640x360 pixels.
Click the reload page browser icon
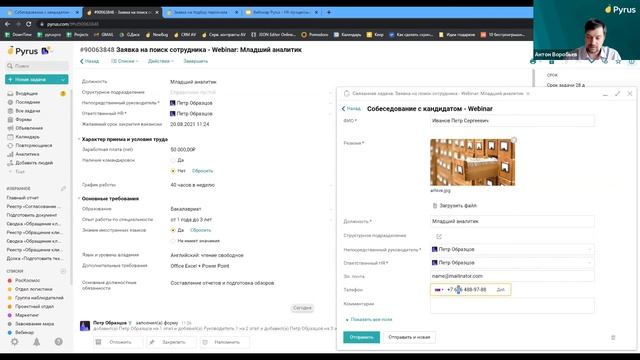point(29,24)
